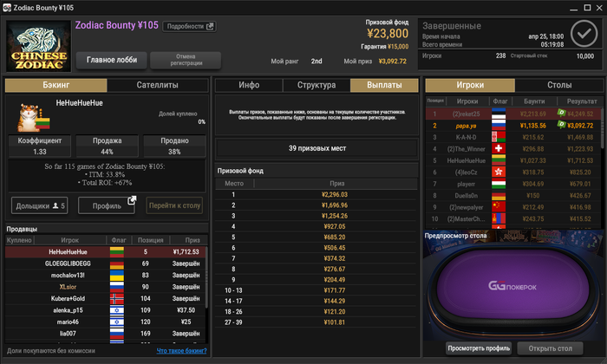
Task: Sort players by Баунти column
Action: click(534, 101)
